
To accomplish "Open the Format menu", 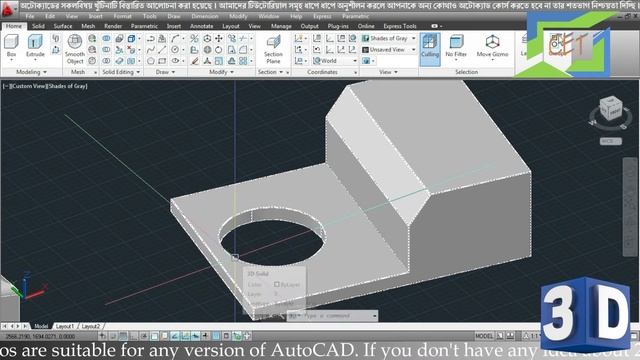I will [122, 16].
